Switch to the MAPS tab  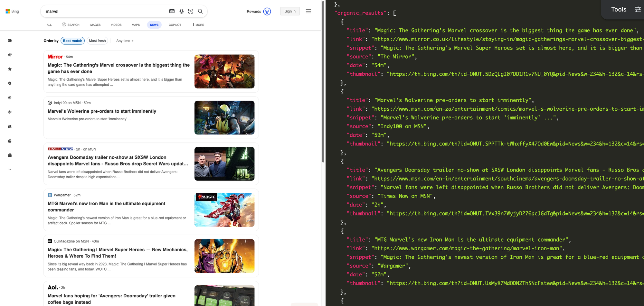pyautogui.click(x=136, y=25)
